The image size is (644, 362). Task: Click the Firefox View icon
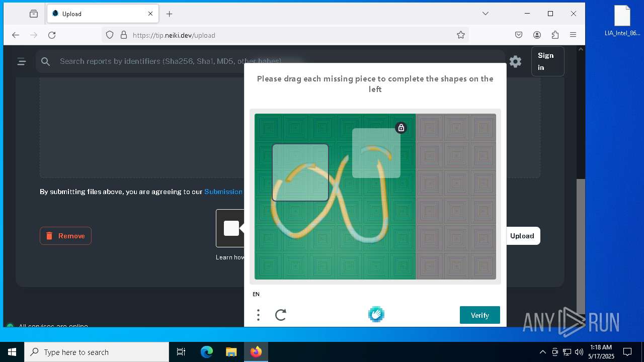[x=34, y=14]
